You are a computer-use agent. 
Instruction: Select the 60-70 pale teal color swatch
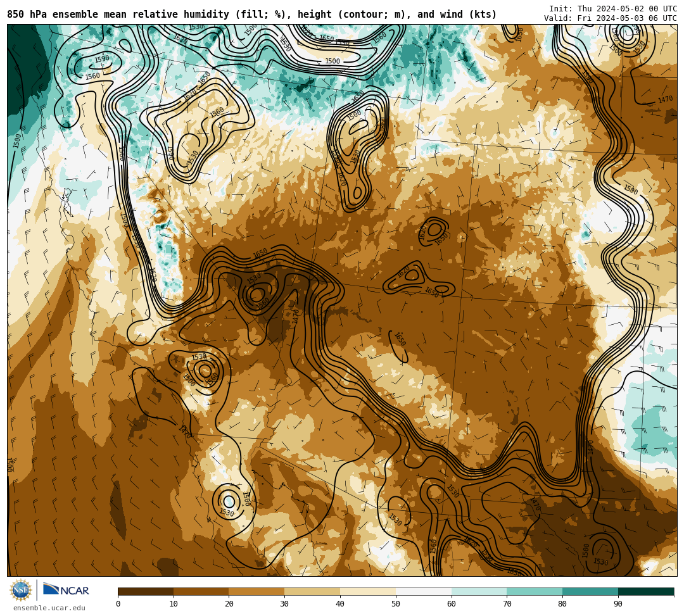tap(479, 591)
